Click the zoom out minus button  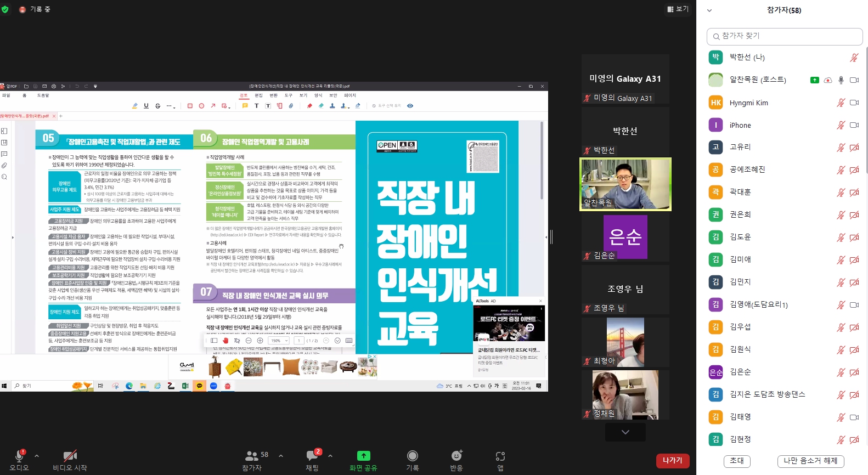click(x=249, y=341)
